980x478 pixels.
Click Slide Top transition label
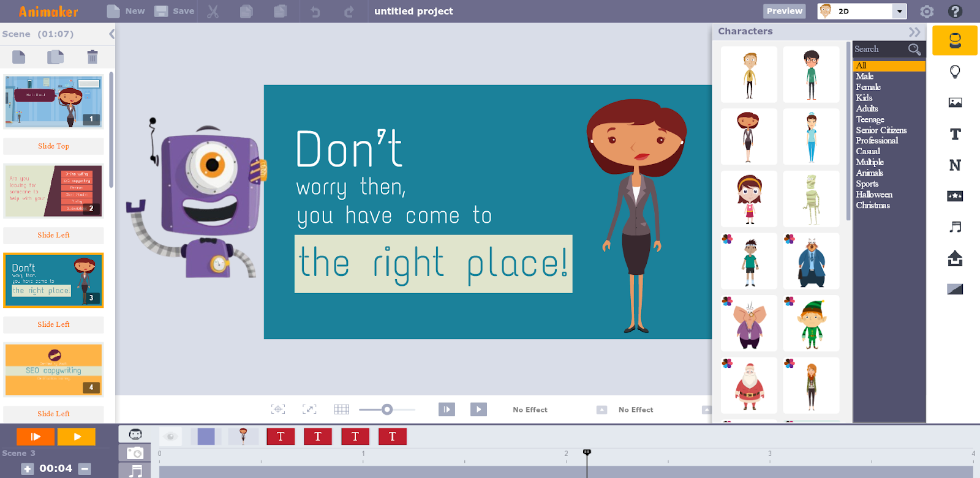[53, 146]
